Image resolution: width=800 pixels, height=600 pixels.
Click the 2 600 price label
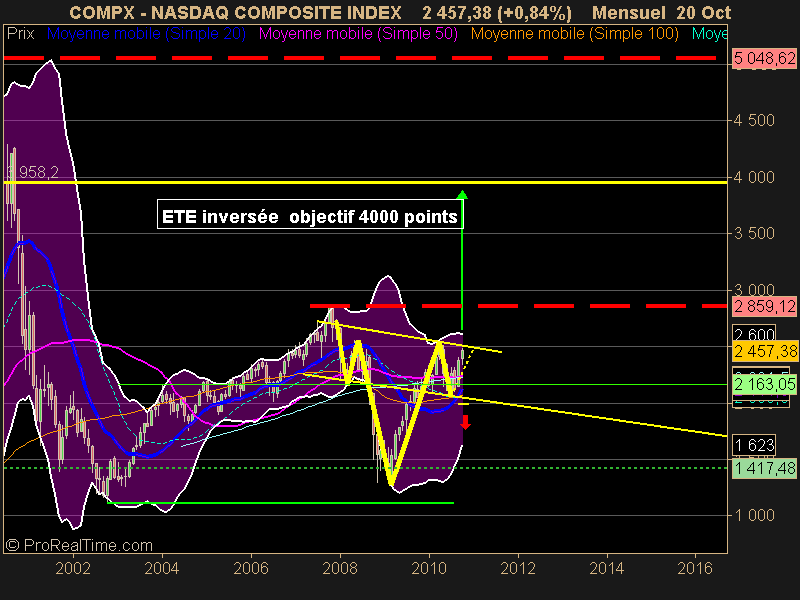pos(754,334)
